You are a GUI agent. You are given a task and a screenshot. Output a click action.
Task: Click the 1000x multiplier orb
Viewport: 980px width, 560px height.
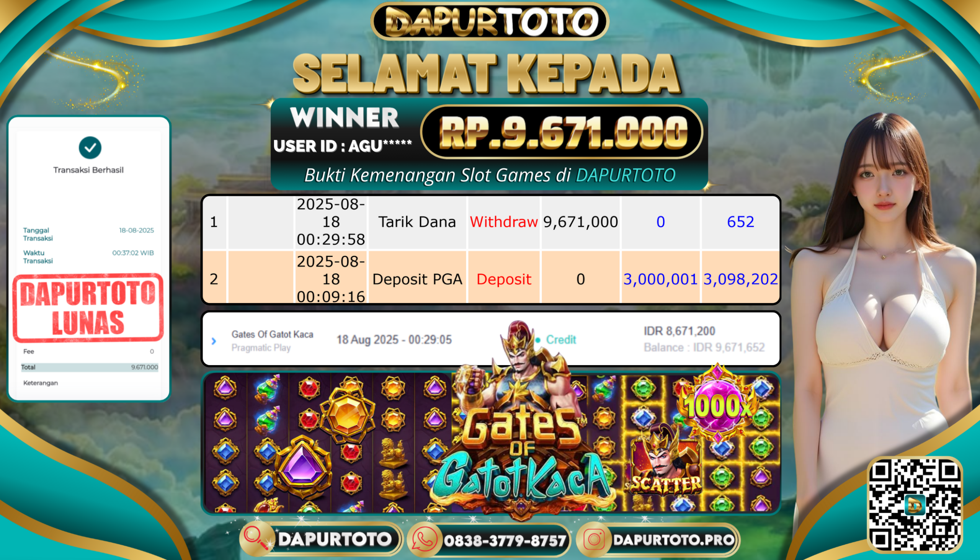pyautogui.click(x=717, y=406)
